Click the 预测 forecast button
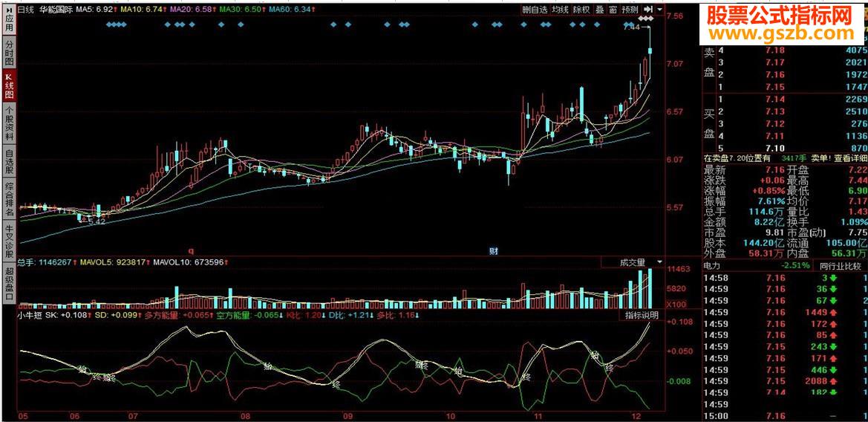 tap(630, 10)
